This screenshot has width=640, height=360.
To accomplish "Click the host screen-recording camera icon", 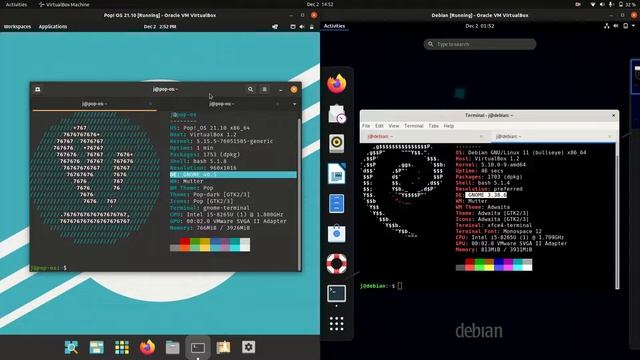I will pyautogui.click(x=578, y=4).
